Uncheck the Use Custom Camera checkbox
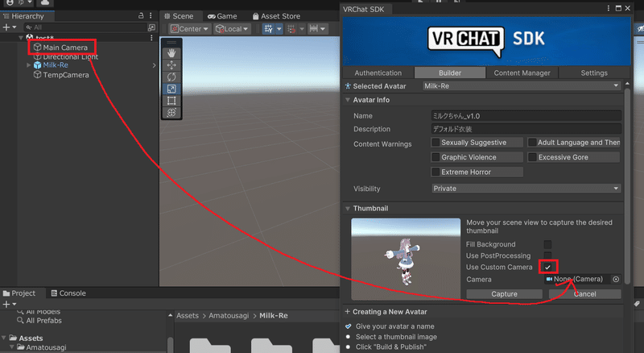The width and height of the screenshot is (644, 353). pyautogui.click(x=547, y=267)
